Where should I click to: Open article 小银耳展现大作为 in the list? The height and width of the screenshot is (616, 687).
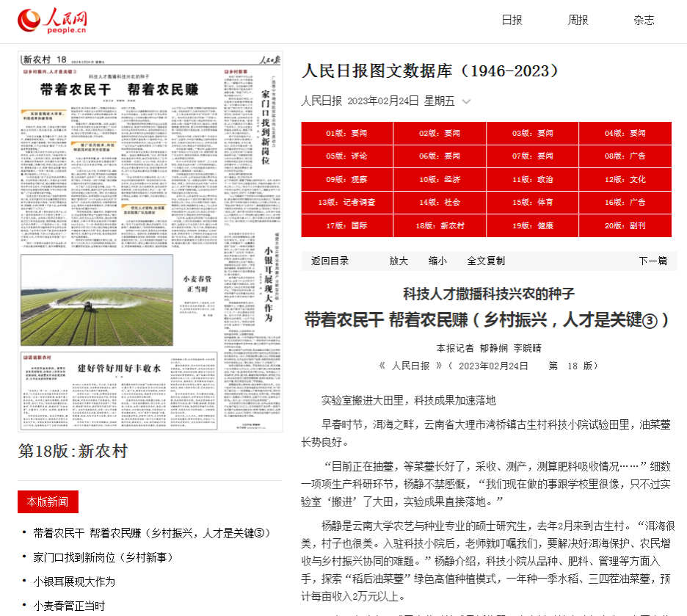[74, 581]
